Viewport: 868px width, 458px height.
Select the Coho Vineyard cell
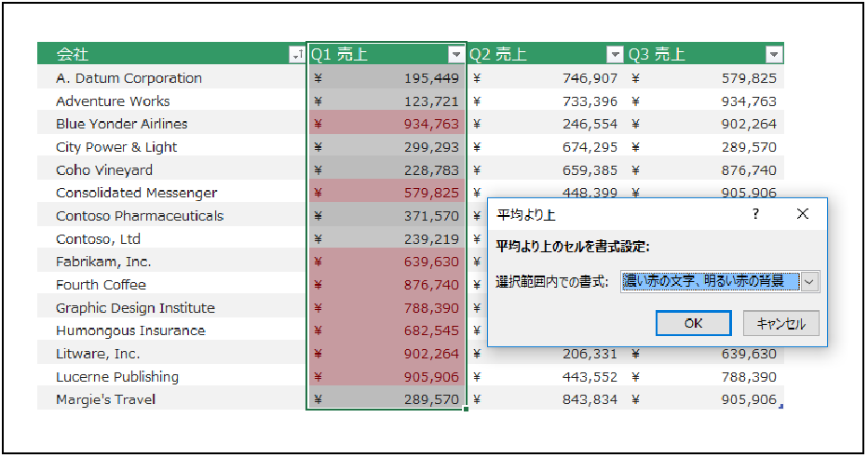tap(171, 169)
